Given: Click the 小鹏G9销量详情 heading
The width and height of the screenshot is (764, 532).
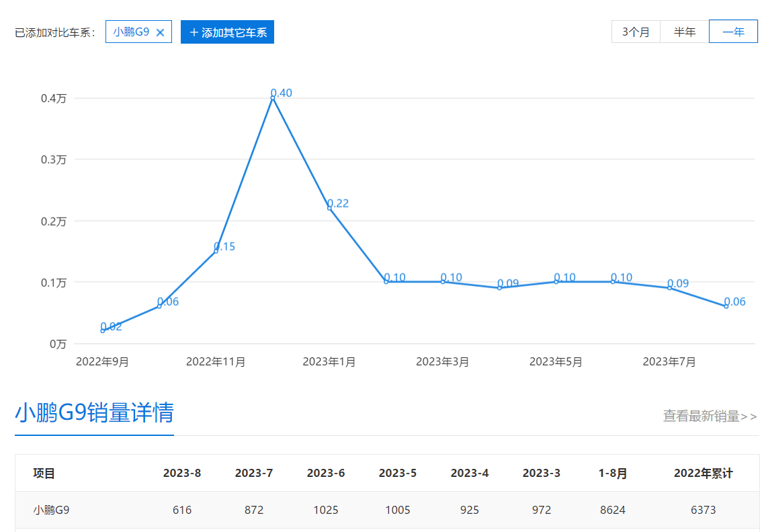Looking at the screenshot, I should [95, 412].
